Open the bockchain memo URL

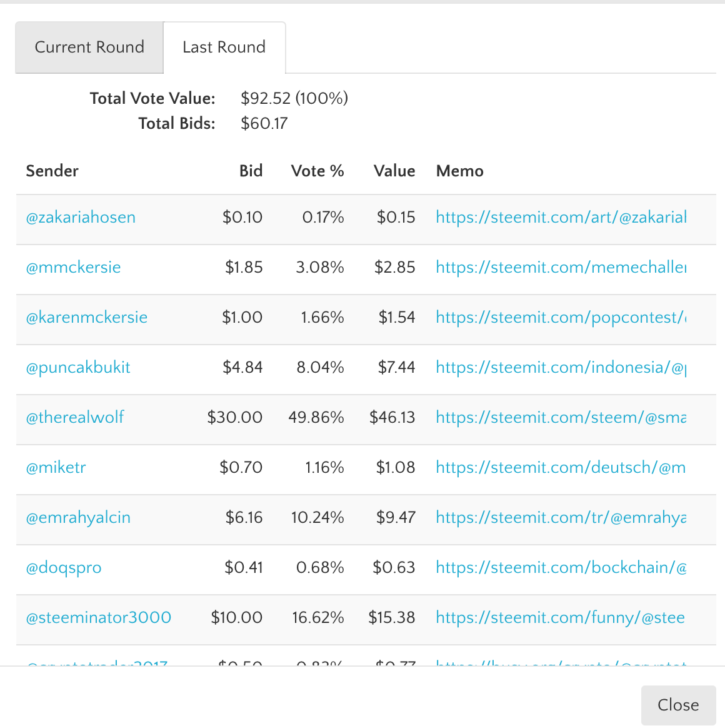561,568
